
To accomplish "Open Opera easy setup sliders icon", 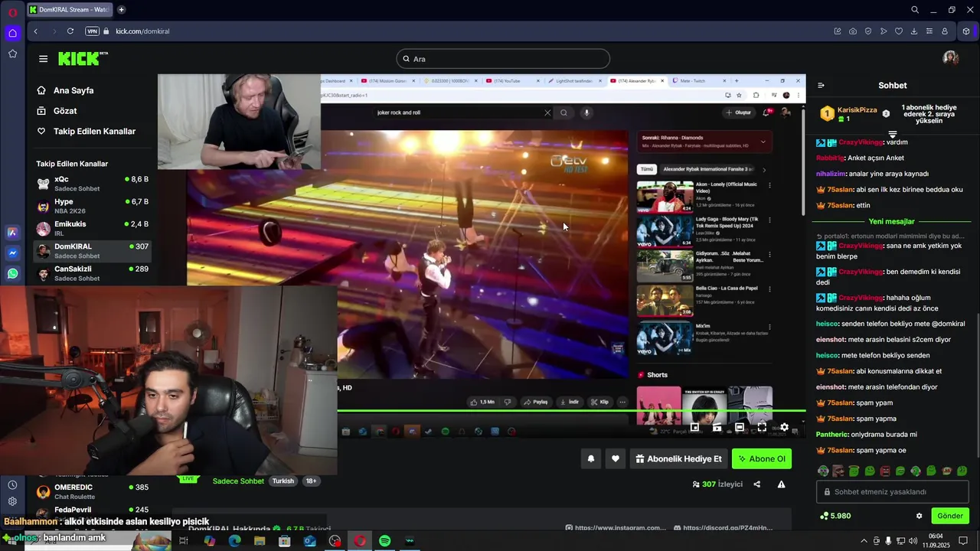I will click(929, 31).
